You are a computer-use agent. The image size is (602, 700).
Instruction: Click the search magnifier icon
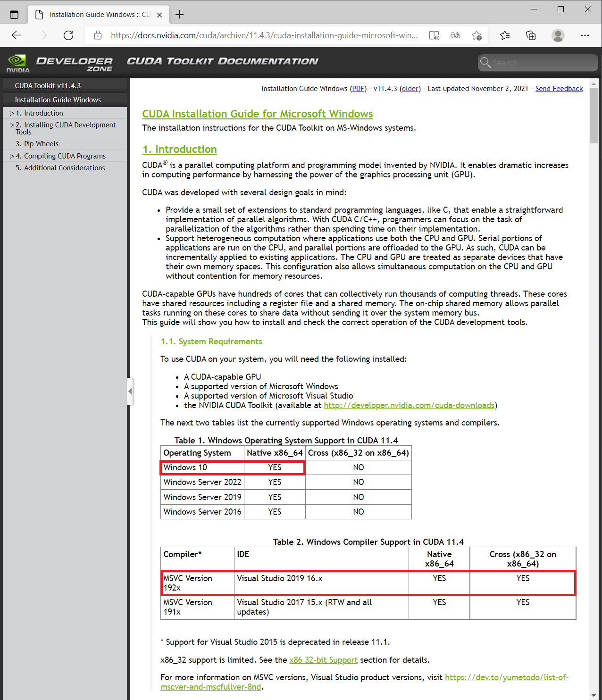coord(485,62)
